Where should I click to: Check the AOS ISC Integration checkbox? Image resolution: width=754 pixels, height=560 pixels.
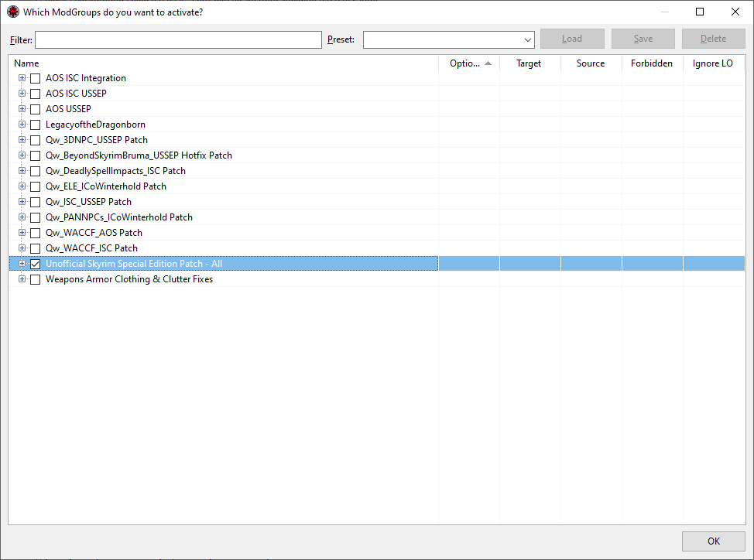pos(35,78)
